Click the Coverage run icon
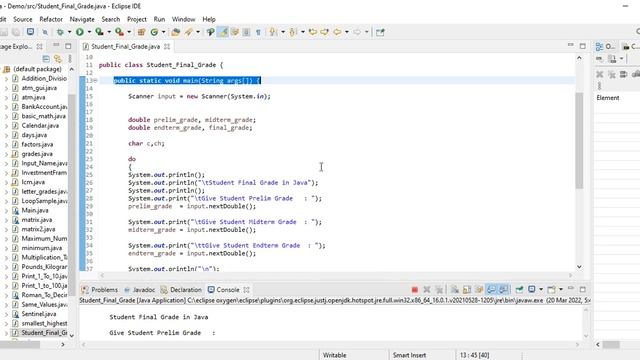 coord(99,32)
